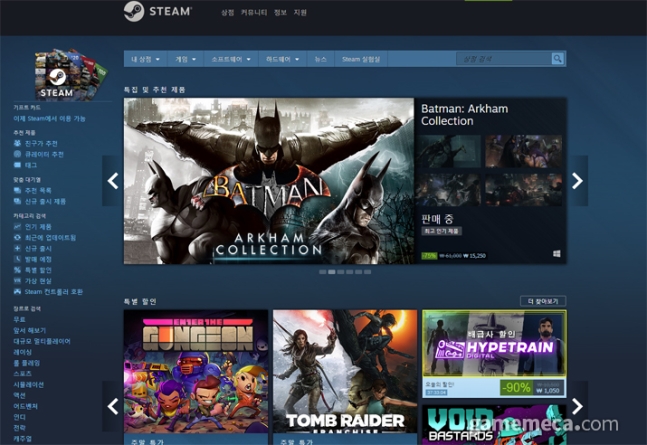
Task: Click the Steam controller gamepad icon
Action: (17, 291)
